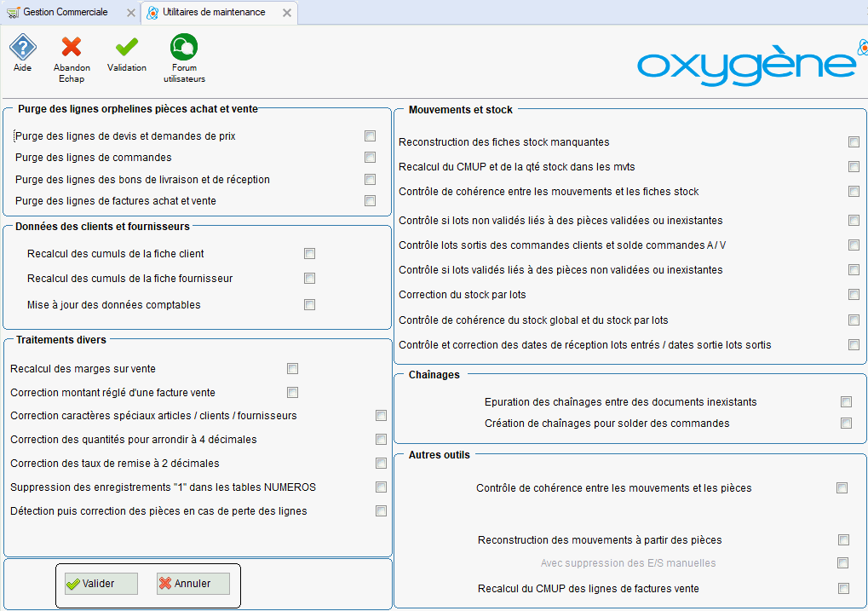Tick Correction des taux de remise à 2 décimales

pyautogui.click(x=381, y=463)
